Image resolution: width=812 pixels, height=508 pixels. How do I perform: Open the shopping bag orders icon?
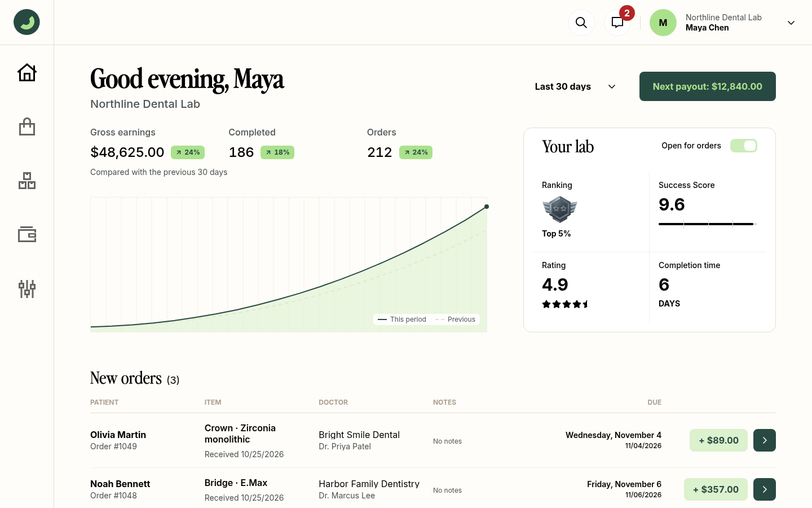pyautogui.click(x=27, y=126)
